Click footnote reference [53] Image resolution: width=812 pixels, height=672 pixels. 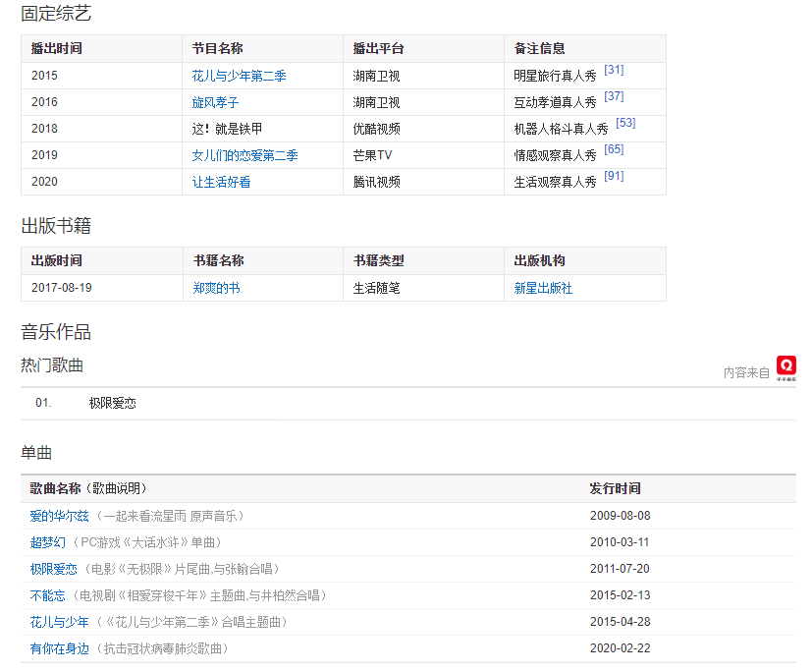click(x=625, y=123)
